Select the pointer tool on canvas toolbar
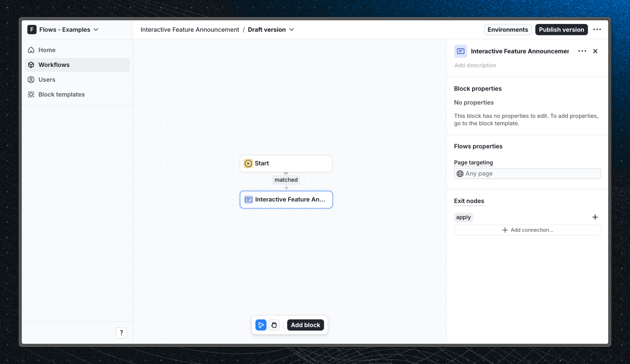630x364 pixels. (x=261, y=325)
